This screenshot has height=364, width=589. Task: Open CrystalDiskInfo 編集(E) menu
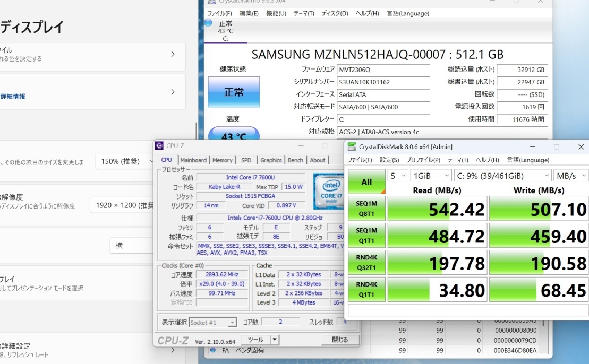pyautogui.click(x=249, y=13)
